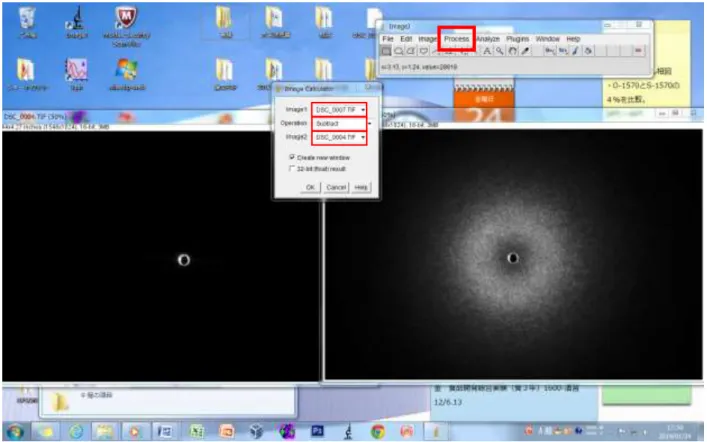707x442 pixels.
Task: Open the Edit menu in ImageJ
Action: (x=406, y=39)
